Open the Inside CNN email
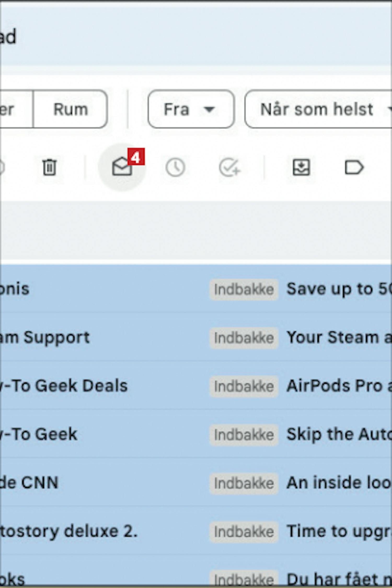This screenshot has height=588, width=392. pyautogui.click(x=196, y=482)
